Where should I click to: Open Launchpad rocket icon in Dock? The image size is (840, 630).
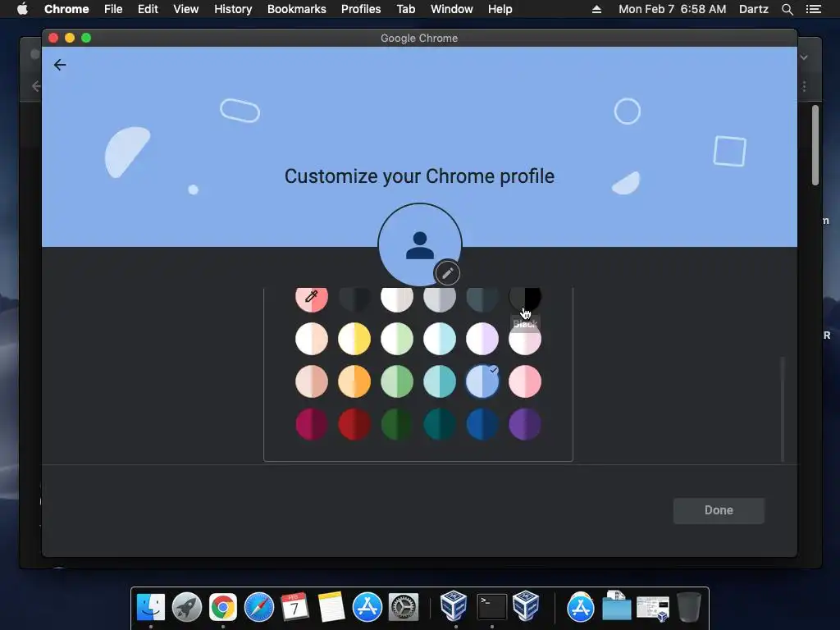(x=187, y=607)
